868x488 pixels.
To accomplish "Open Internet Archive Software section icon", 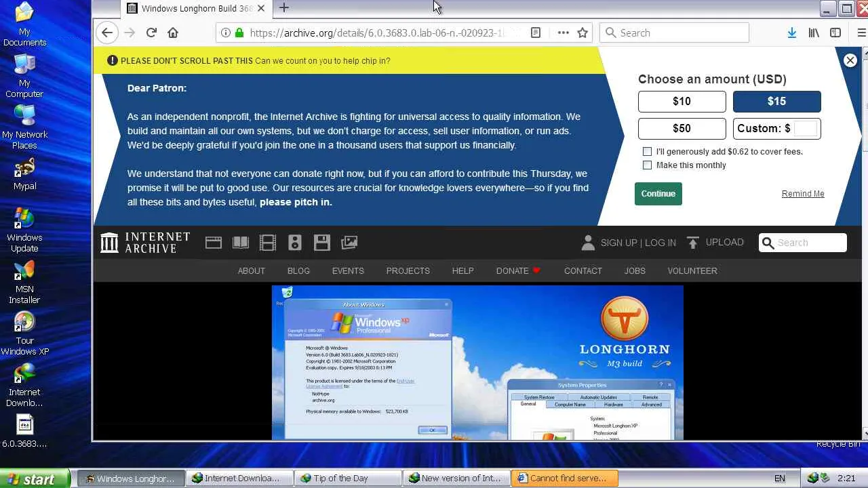I will [x=322, y=243].
